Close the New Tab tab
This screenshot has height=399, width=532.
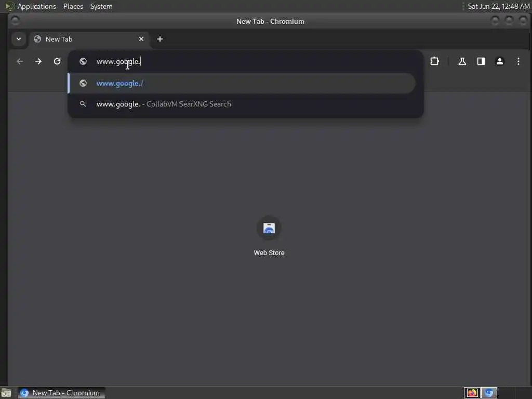click(x=141, y=39)
